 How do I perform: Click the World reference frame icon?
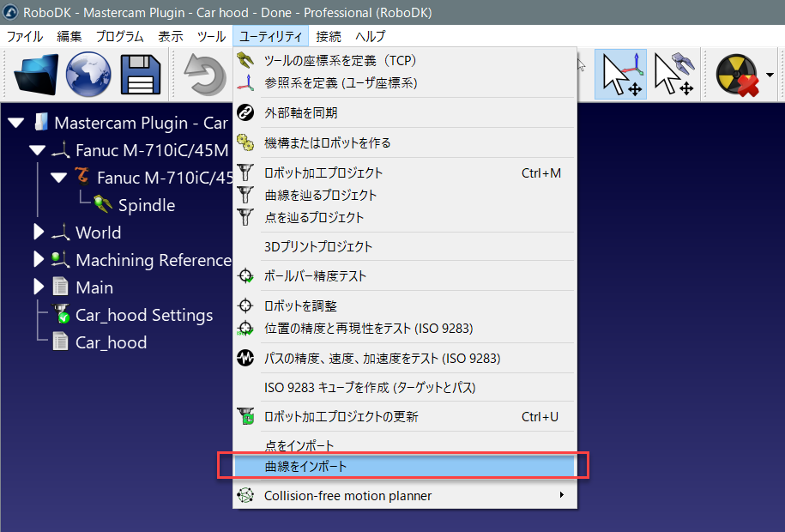61,232
